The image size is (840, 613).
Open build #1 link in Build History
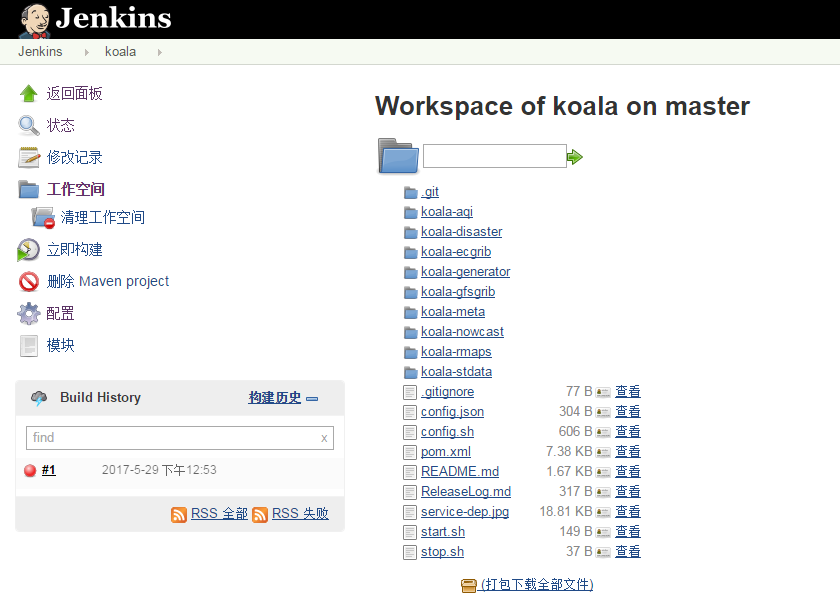tap(49, 470)
